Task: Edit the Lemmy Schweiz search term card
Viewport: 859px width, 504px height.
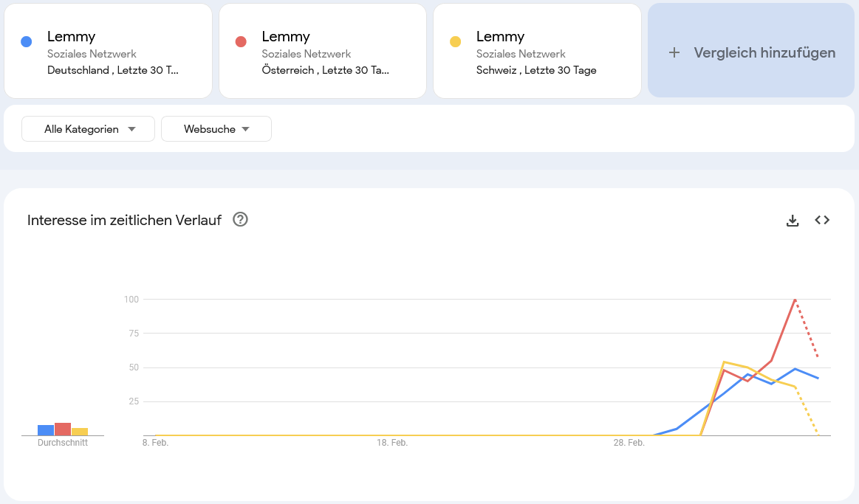Action: coord(537,51)
